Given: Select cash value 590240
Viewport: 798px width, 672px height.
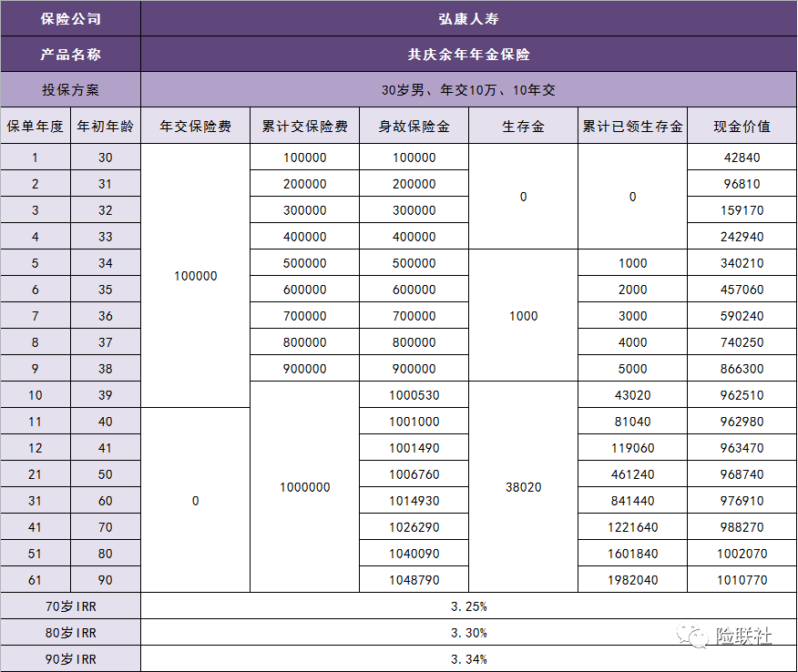Looking at the screenshot, I should (742, 316).
